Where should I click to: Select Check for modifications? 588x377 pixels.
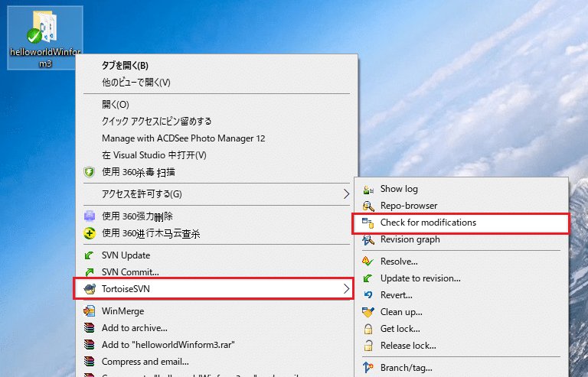(461, 223)
